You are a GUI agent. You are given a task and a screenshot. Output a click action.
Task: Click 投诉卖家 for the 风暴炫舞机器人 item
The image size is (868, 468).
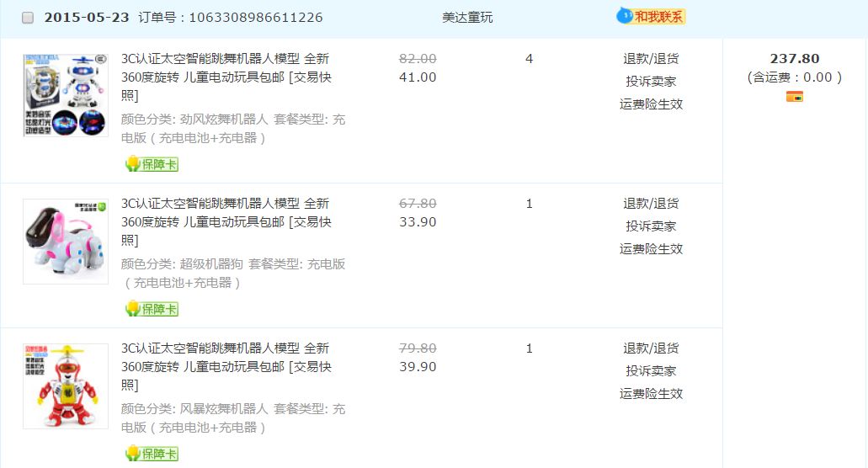click(x=651, y=371)
